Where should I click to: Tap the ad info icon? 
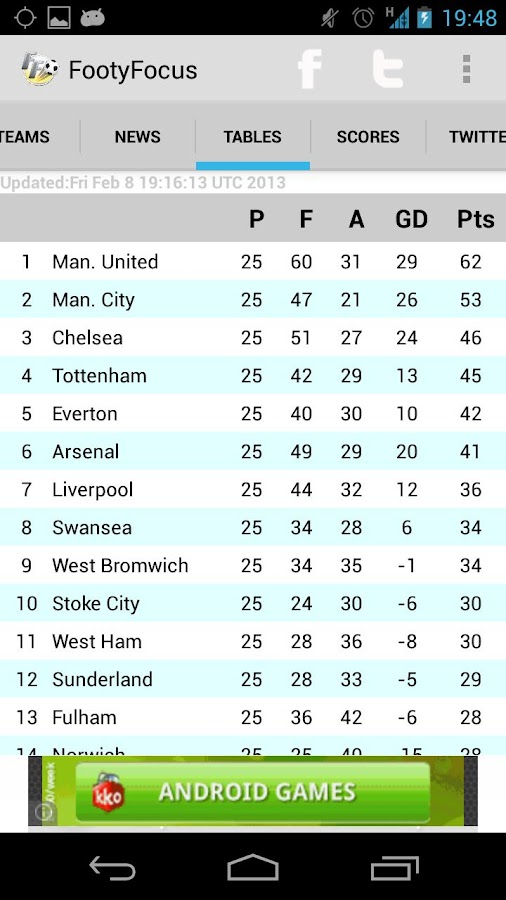point(43,812)
